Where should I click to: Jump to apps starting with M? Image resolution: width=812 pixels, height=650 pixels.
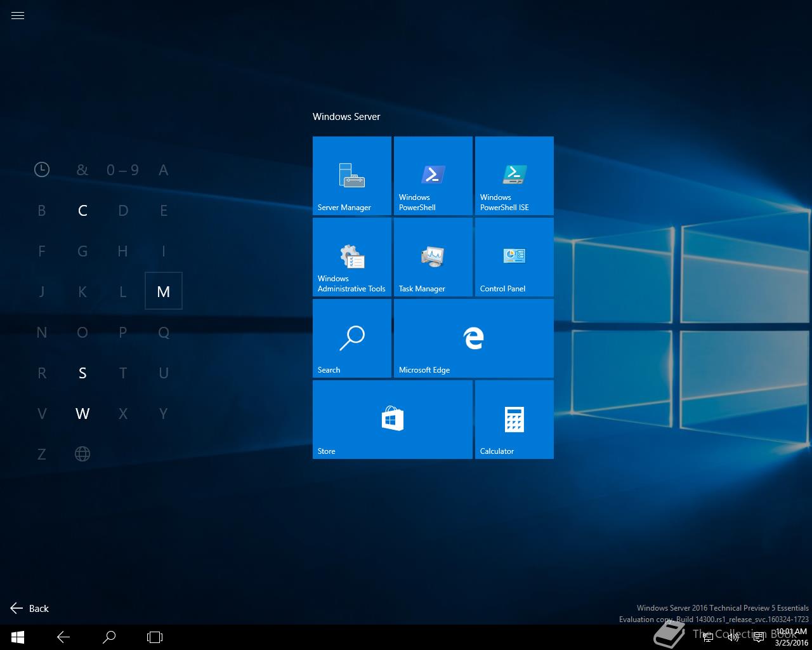(164, 291)
